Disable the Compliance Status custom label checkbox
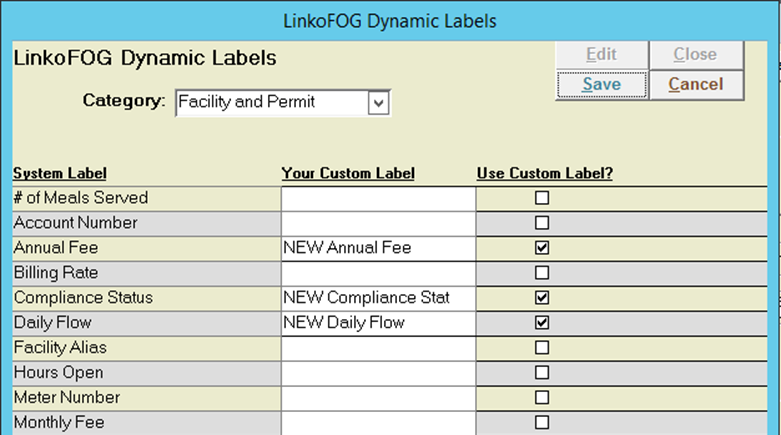The image size is (781, 435). click(x=542, y=297)
